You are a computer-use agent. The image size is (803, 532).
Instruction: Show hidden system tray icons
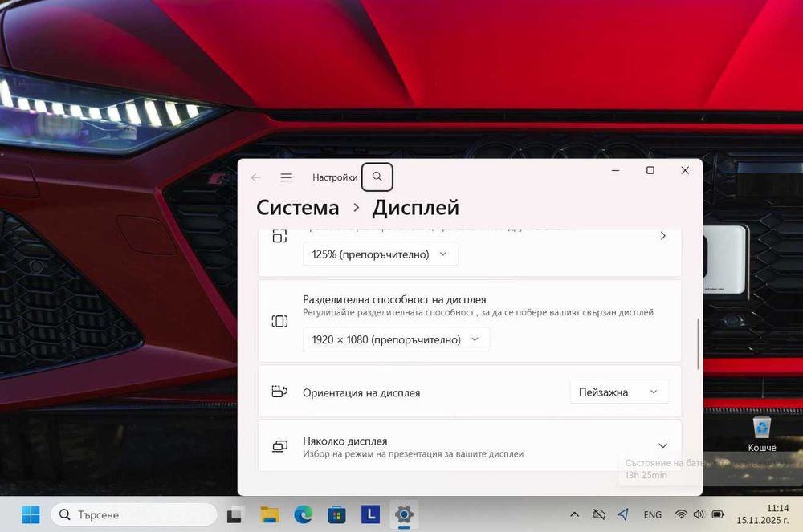click(x=575, y=514)
